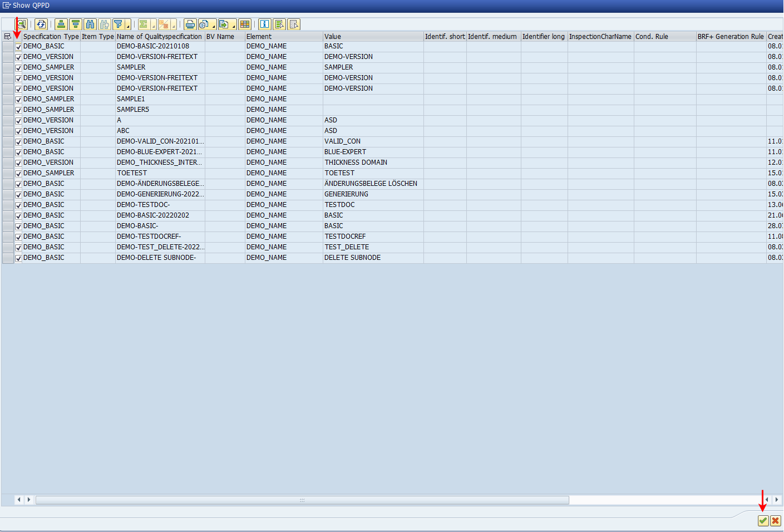This screenshot has width=784, height=532.
Task: Click the Specification Type column header
Action: 51,37
